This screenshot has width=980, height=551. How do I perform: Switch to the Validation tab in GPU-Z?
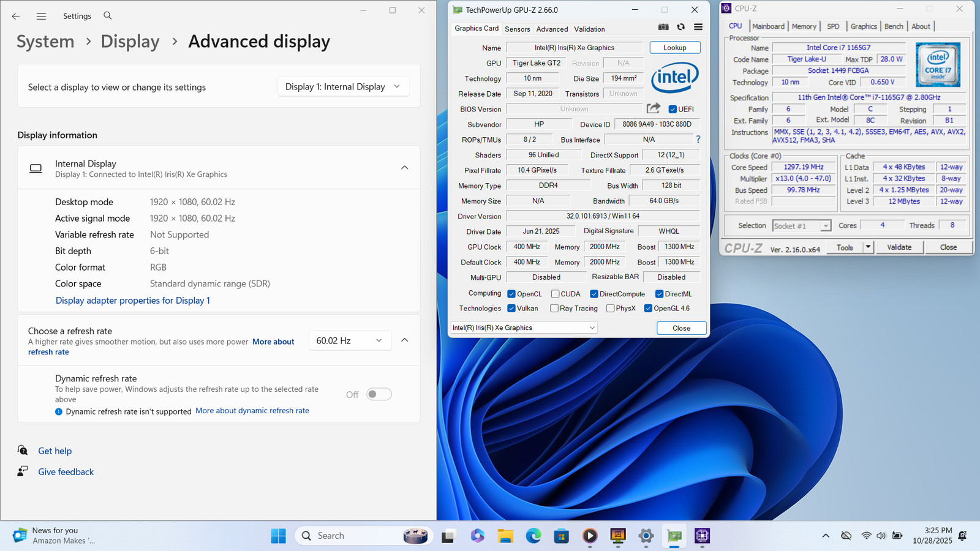589,29
